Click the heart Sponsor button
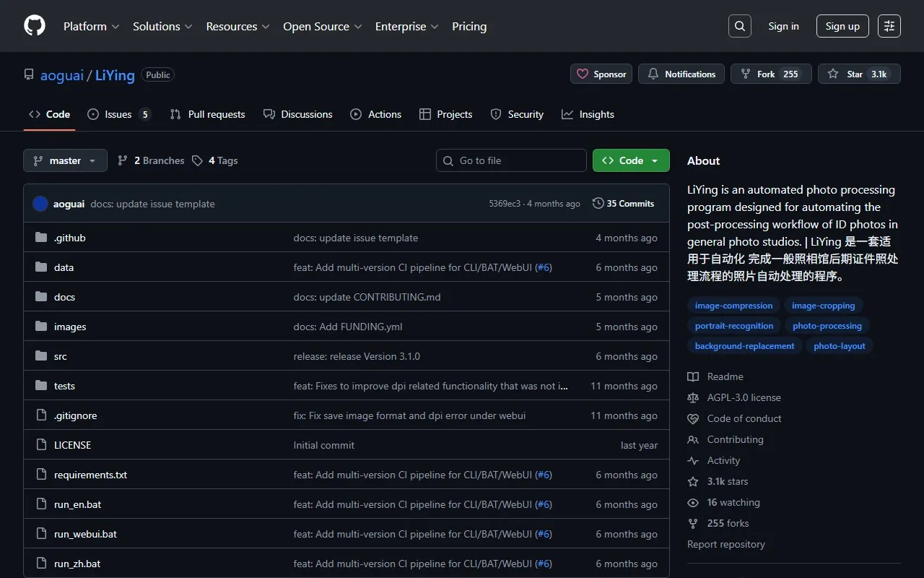924x578 pixels. pos(601,74)
